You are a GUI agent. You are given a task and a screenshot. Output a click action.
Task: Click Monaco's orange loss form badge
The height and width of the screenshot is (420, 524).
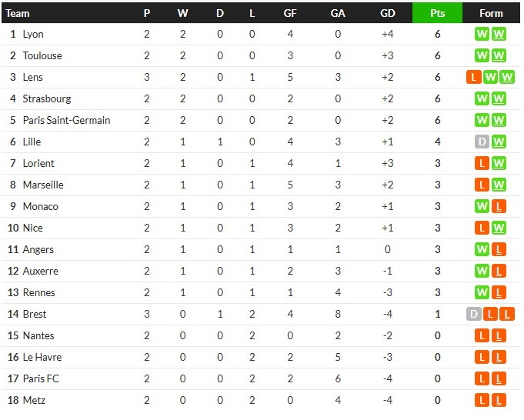499,206
